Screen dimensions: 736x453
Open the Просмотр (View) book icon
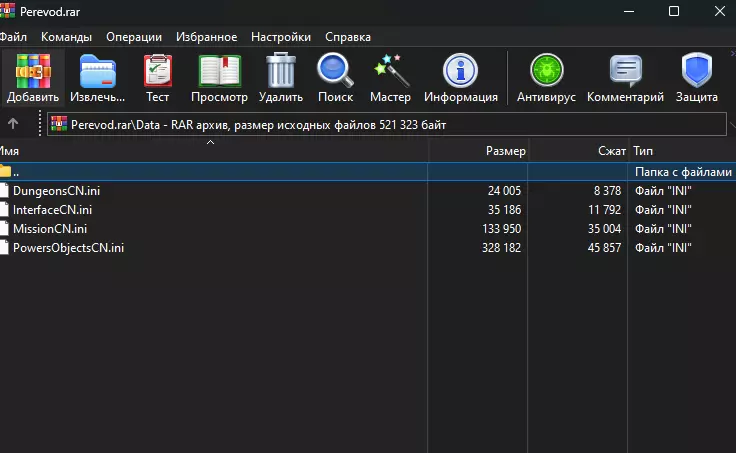220,71
